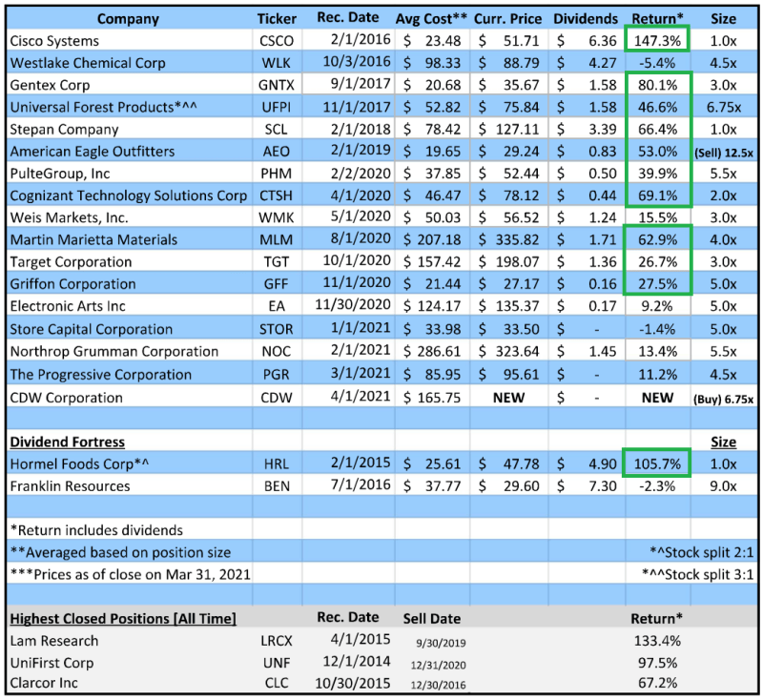Select Westlake's -5.4% return cell

[x=657, y=63]
